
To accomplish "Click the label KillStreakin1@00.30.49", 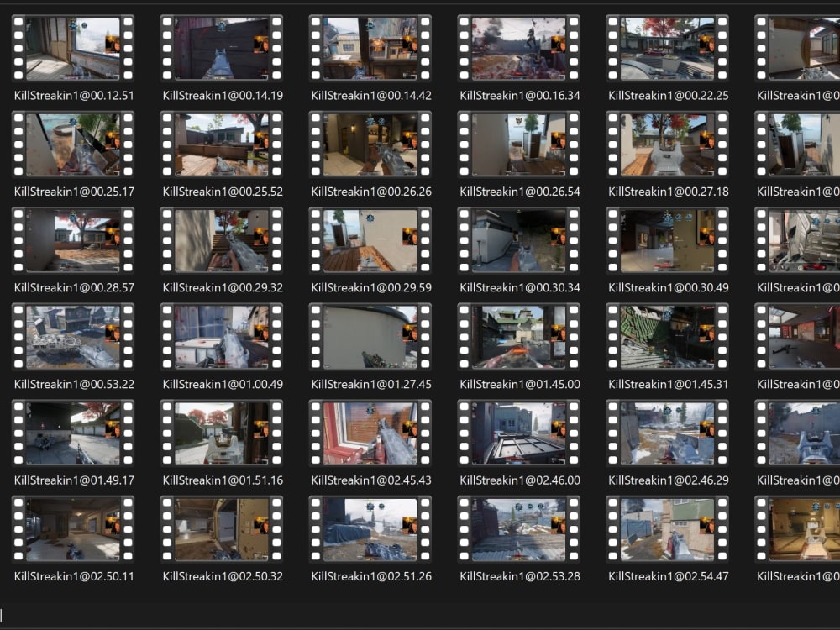I will click(x=669, y=287).
